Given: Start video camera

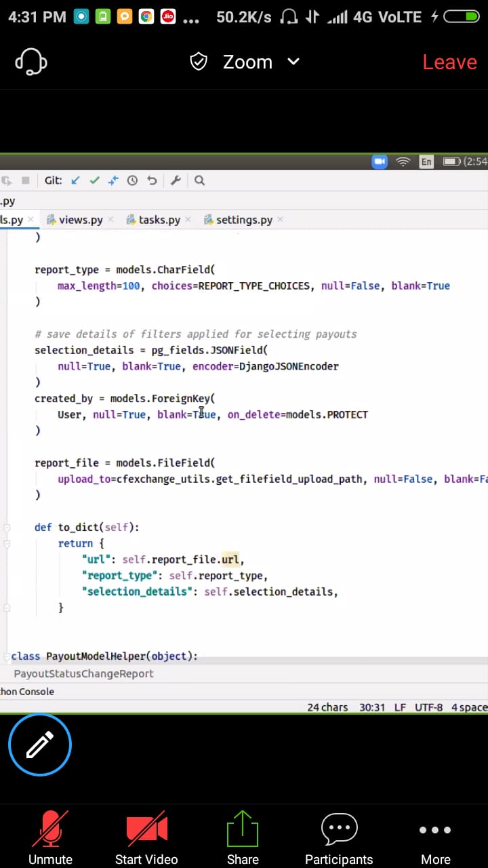Looking at the screenshot, I should coord(146,838).
